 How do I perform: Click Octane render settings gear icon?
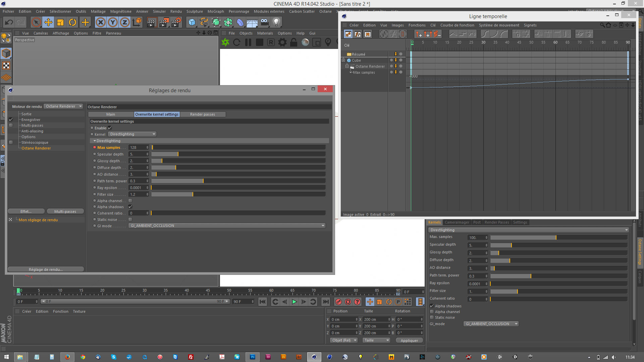point(282,43)
